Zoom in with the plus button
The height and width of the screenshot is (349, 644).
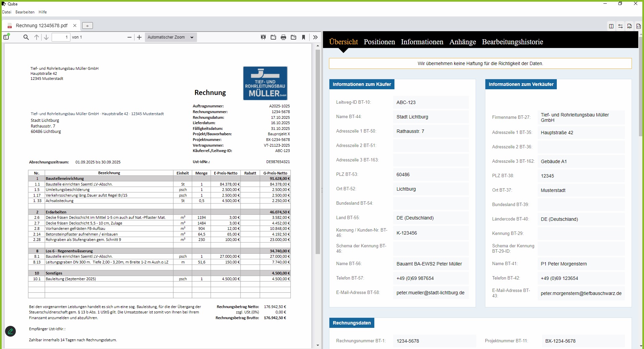[139, 37]
